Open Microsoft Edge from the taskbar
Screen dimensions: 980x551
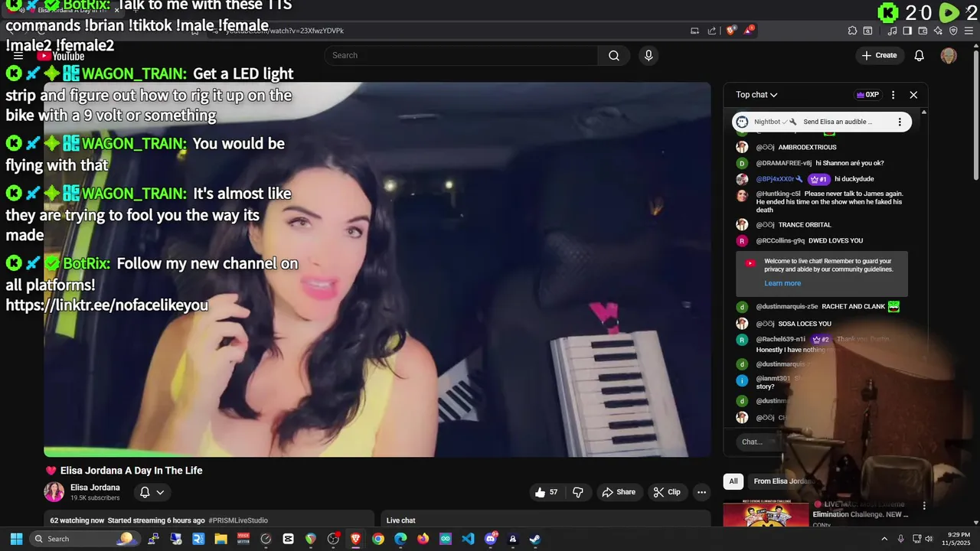pyautogui.click(x=400, y=539)
